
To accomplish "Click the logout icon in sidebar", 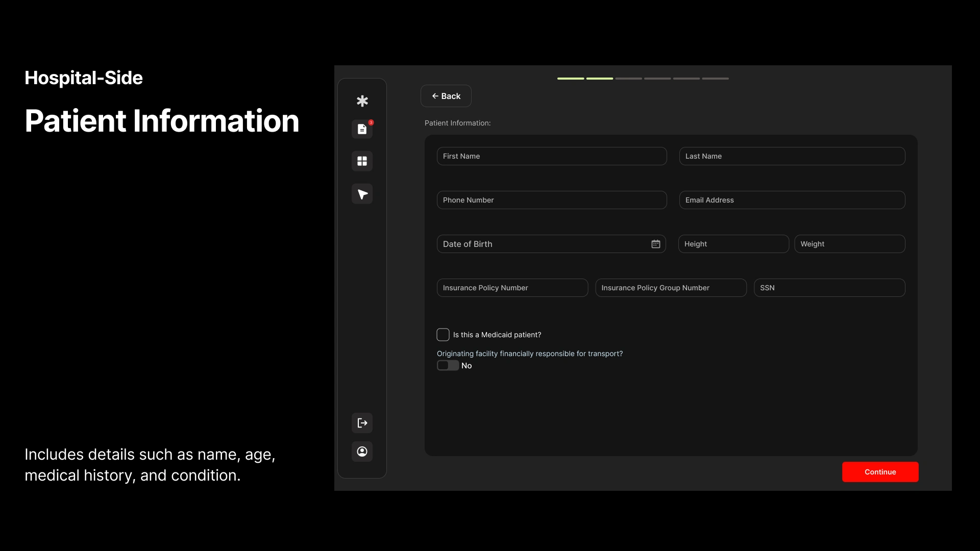I will tap(362, 423).
